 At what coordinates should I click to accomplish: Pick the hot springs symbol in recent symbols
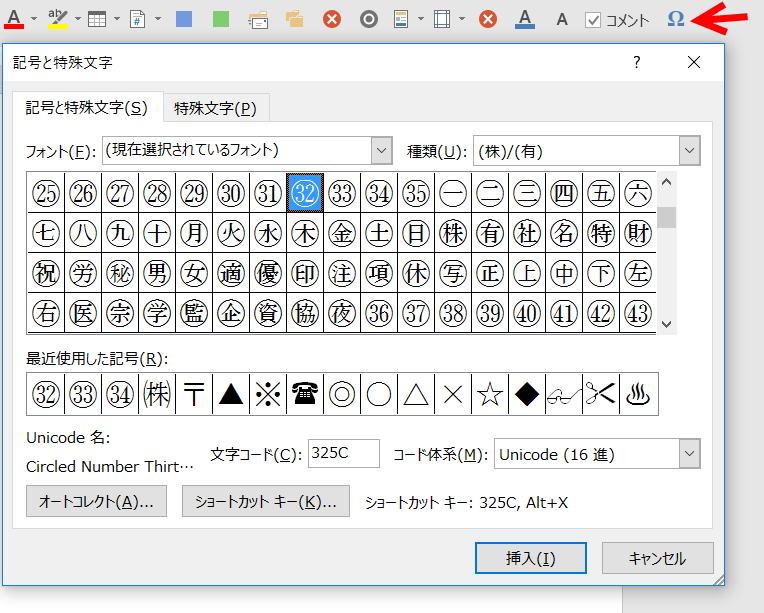tap(636, 394)
